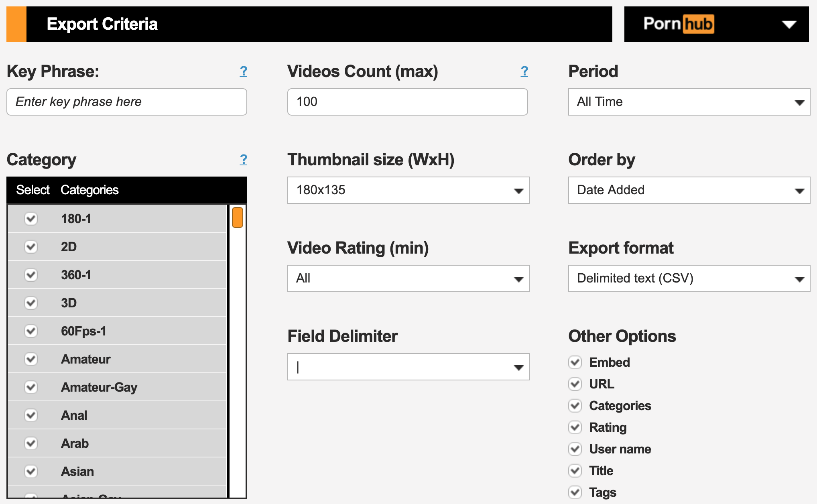Disable the Embed export option

(x=575, y=362)
